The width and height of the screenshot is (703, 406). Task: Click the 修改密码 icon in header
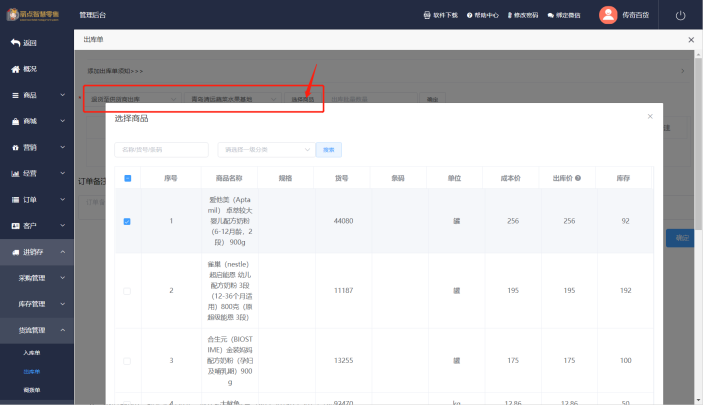point(510,15)
